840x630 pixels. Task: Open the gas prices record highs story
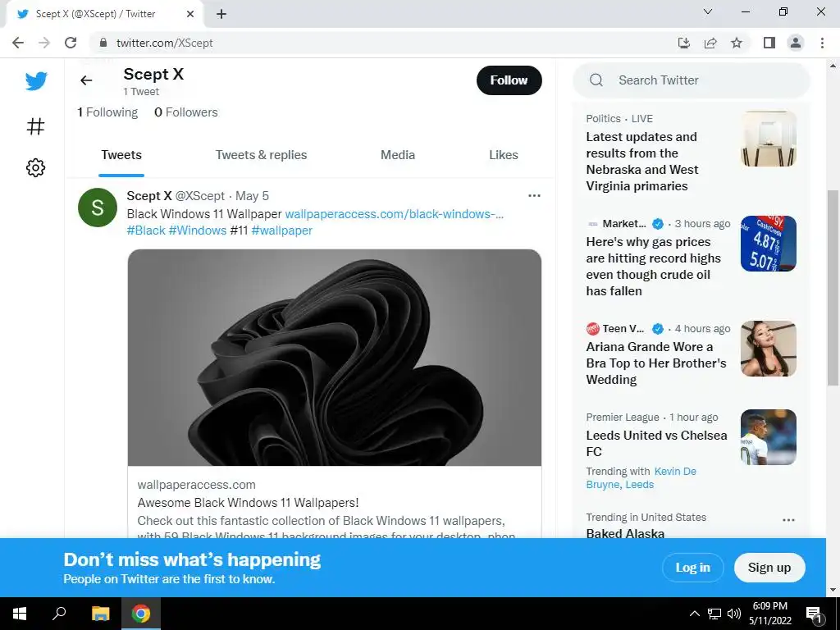(x=653, y=267)
